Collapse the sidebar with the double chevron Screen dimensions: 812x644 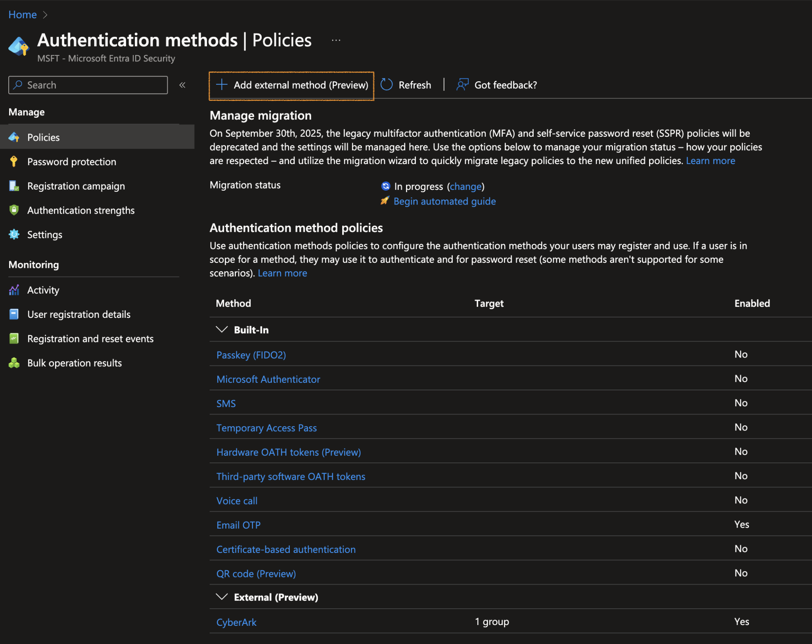point(182,85)
